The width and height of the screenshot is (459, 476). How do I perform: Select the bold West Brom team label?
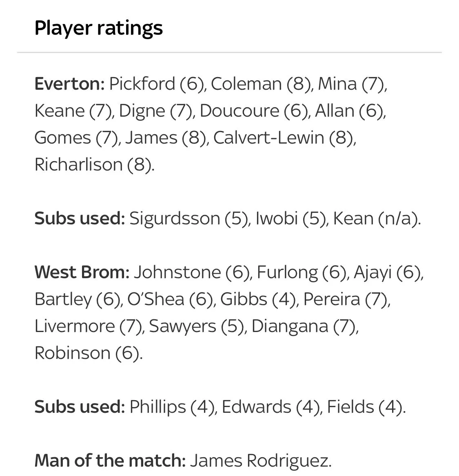pos(81,272)
